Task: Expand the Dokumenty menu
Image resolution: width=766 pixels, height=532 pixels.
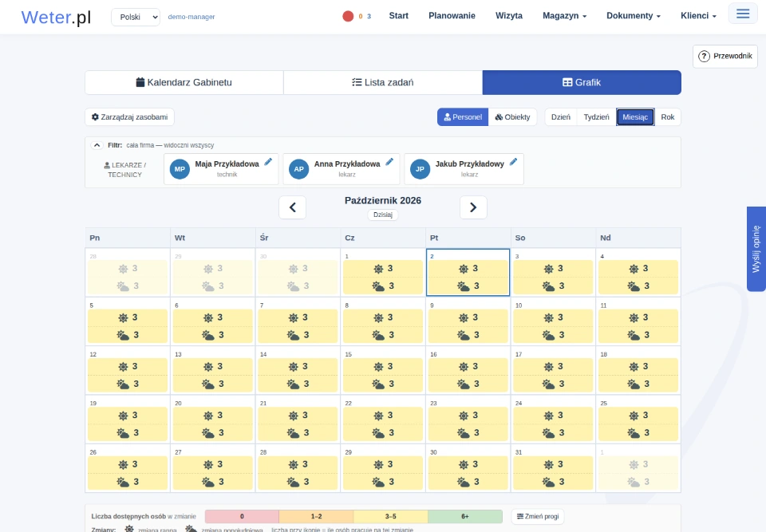Action: tap(633, 16)
